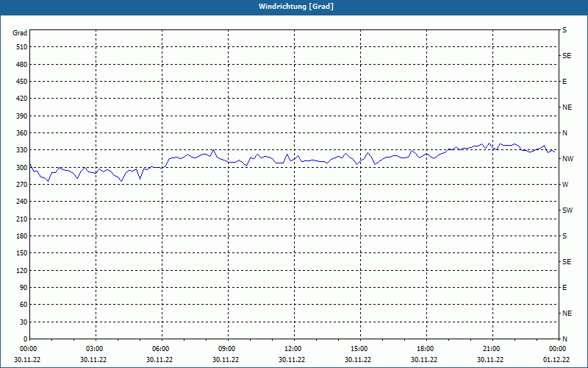The width and height of the screenshot is (588, 368).
Task: Click the Windrichtung [Grad] chart title
Action: point(296,7)
